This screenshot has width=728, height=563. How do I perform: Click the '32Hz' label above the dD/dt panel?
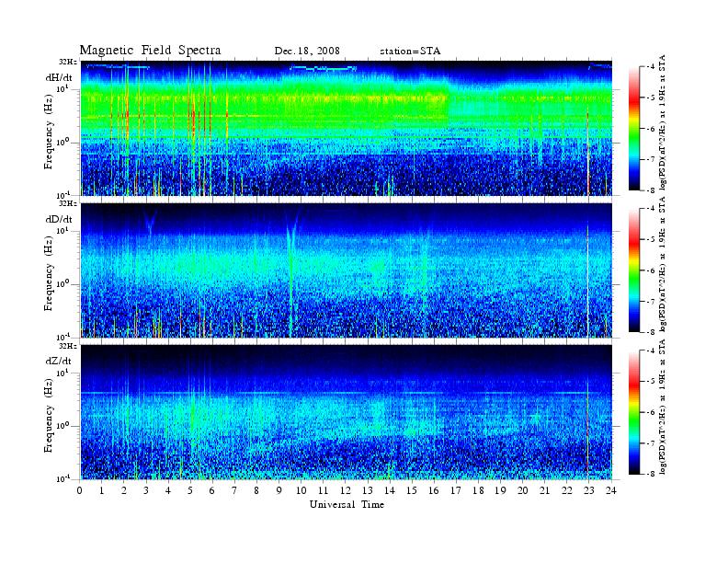[x=68, y=203]
